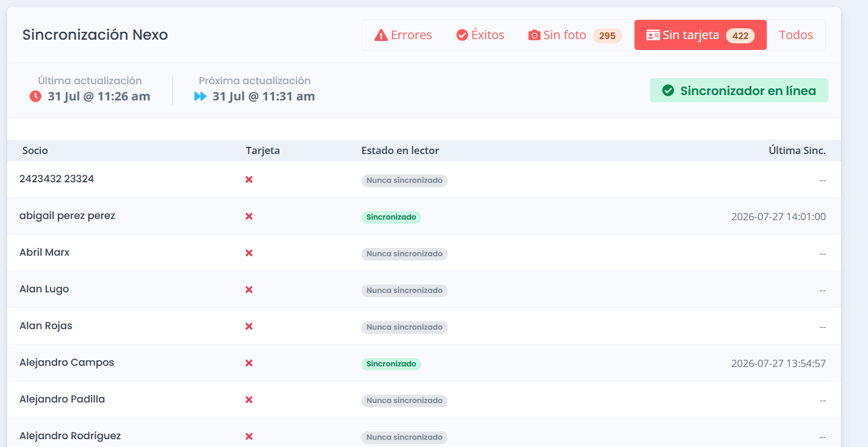
Task: Click the red X for Alejandro Rodriguez
Action: click(249, 436)
